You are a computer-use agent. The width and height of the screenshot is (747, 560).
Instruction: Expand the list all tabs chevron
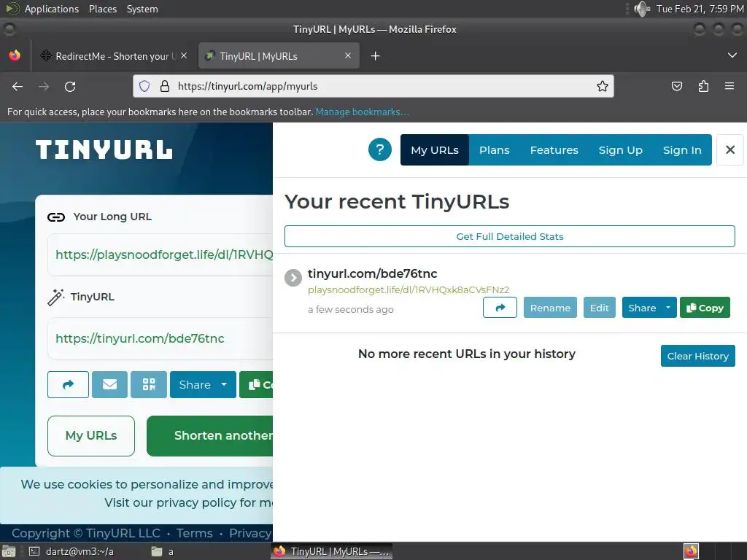732,55
